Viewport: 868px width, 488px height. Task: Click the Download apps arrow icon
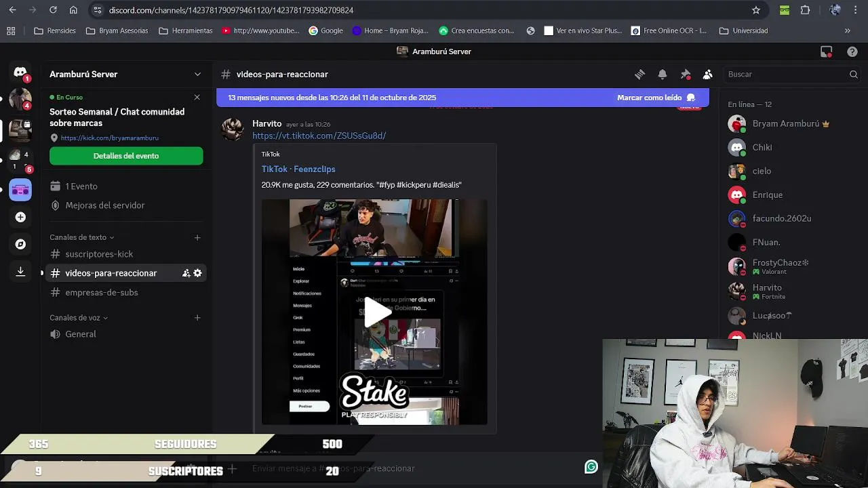(x=20, y=271)
